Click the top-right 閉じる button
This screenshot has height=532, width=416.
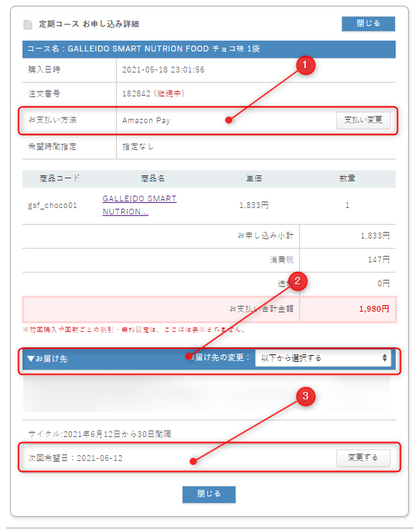pyautogui.click(x=368, y=24)
